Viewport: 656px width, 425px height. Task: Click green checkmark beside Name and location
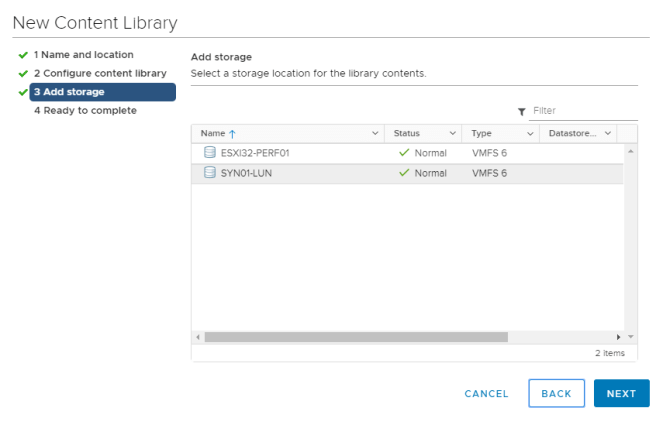(x=23, y=55)
